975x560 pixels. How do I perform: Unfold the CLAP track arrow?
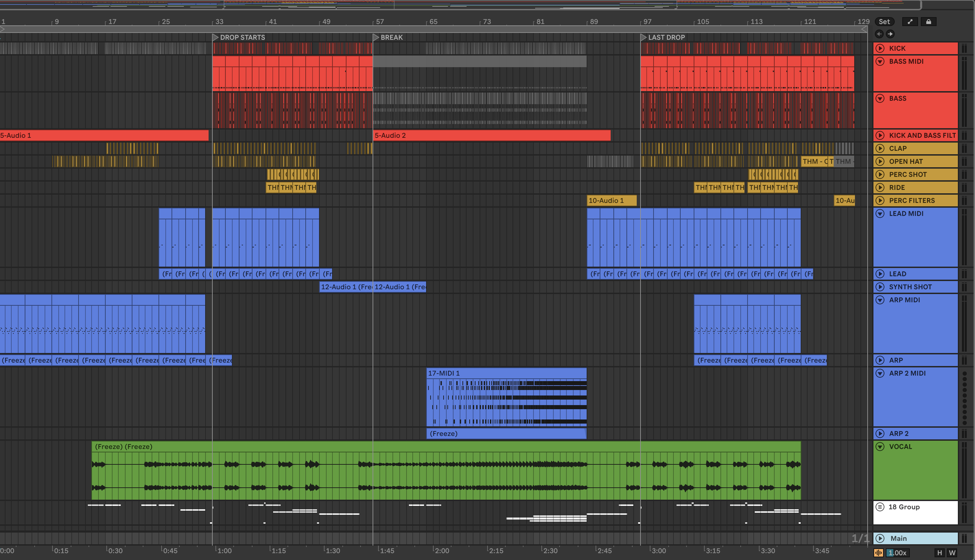coord(880,148)
